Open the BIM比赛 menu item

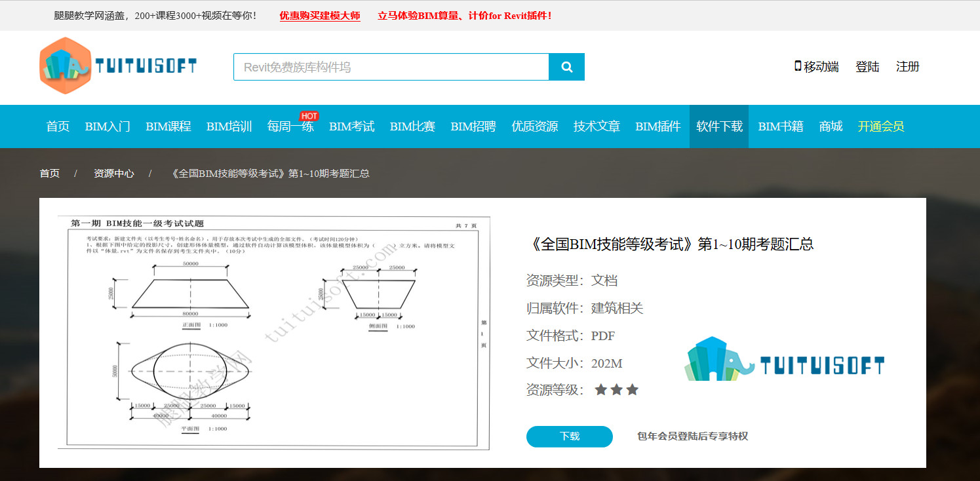413,126
